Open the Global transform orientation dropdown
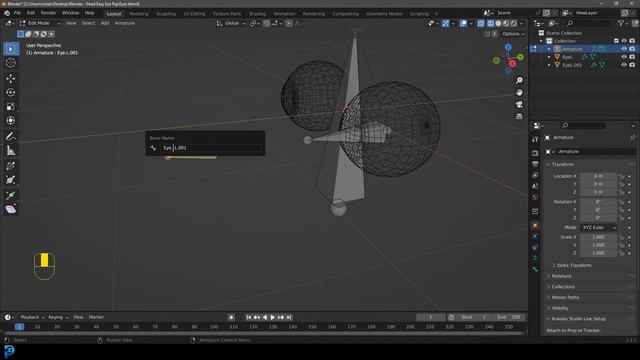Viewport: 640px width, 360px height. tap(231, 24)
